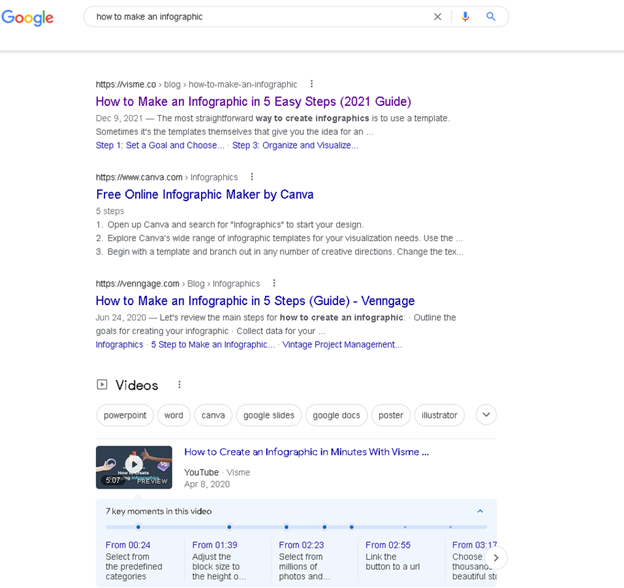Filter videos by google docs chip
The width and height of the screenshot is (624, 588).
[x=336, y=415]
